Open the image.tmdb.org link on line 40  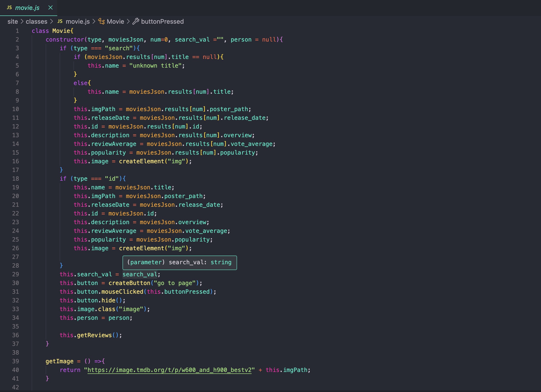(x=169, y=370)
